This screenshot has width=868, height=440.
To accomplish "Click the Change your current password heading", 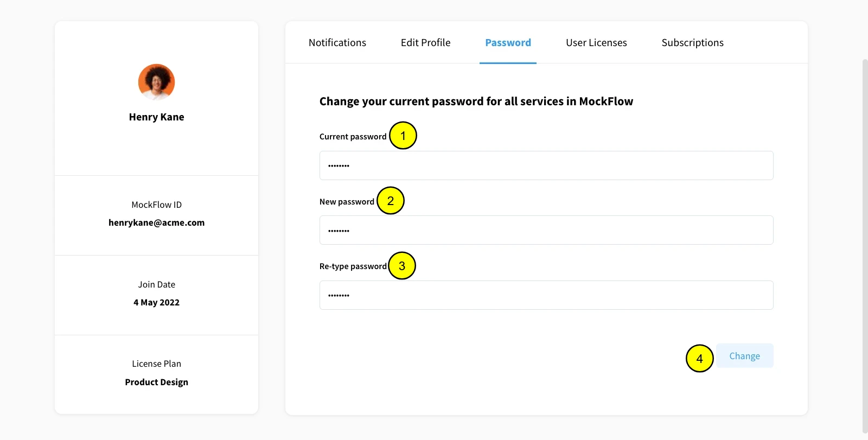I will 476,101.
